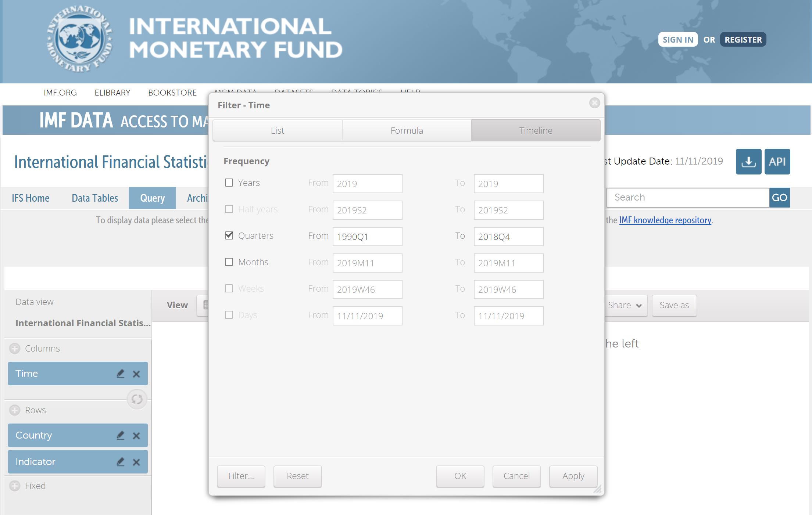Image resolution: width=812 pixels, height=515 pixels.
Task: Click the plus icon next to Columns
Action: pos(15,348)
